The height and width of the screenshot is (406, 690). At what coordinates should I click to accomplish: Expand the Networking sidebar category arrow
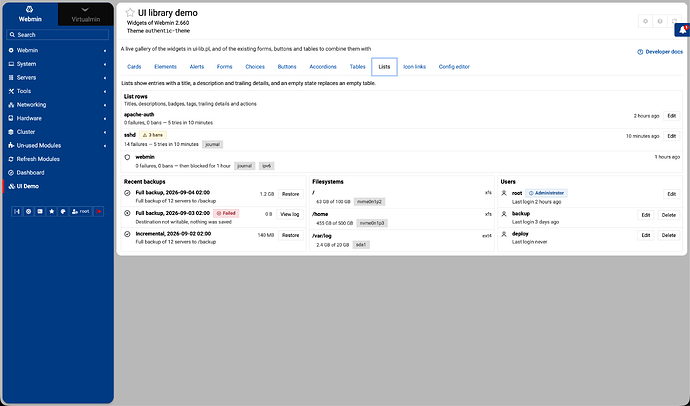pyautogui.click(x=105, y=105)
